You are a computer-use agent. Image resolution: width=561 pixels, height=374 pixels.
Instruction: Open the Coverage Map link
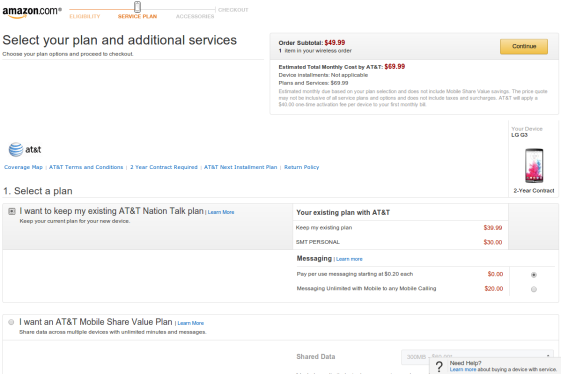coord(23,167)
